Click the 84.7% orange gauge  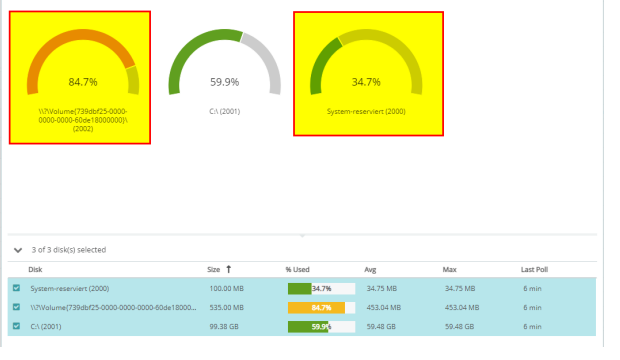click(x=83, y=62)
